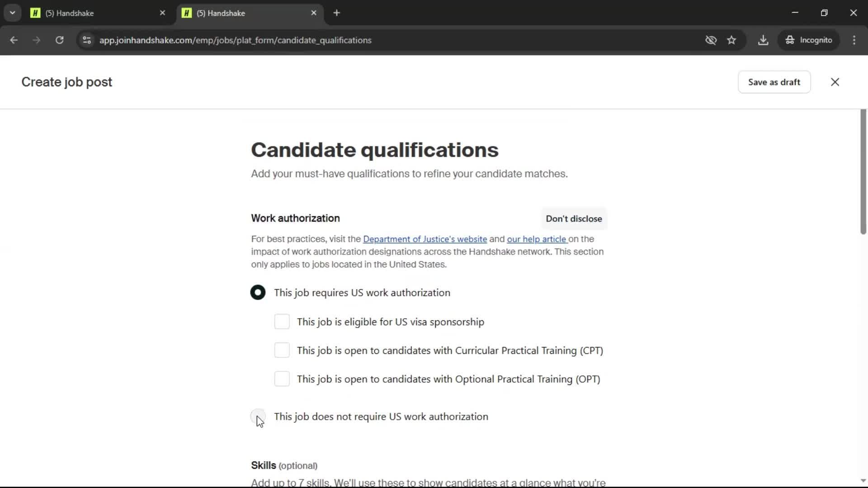Screen dimensions: 868x488
Task: Click the page vertical scrollbar thumb
Action: pyautogui.click(x=863, y=172)
